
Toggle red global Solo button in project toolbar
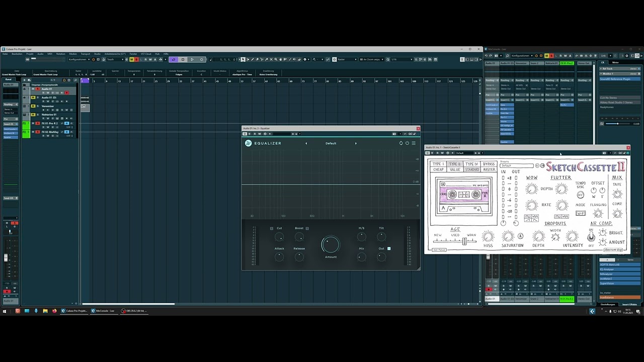point(136,59)
